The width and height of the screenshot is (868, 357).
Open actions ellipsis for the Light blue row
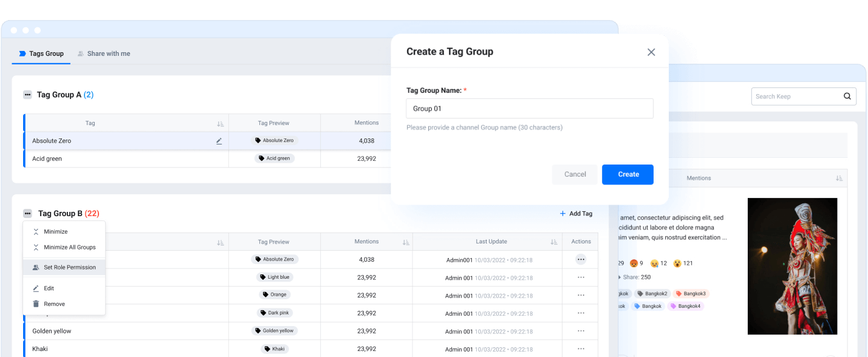coord(581,277)
